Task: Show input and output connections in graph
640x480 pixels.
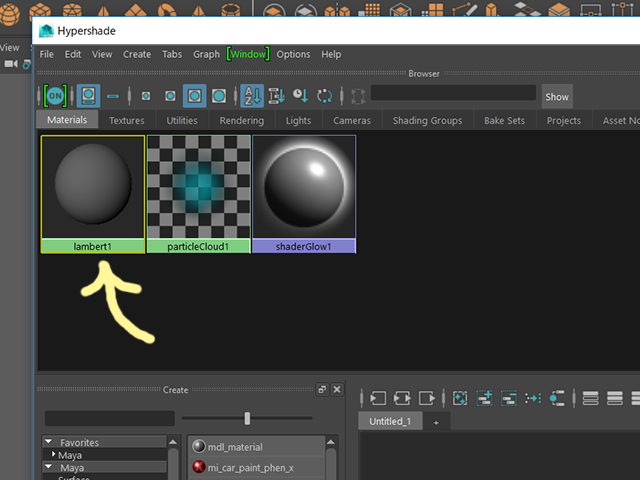Action: coord(402,398)
